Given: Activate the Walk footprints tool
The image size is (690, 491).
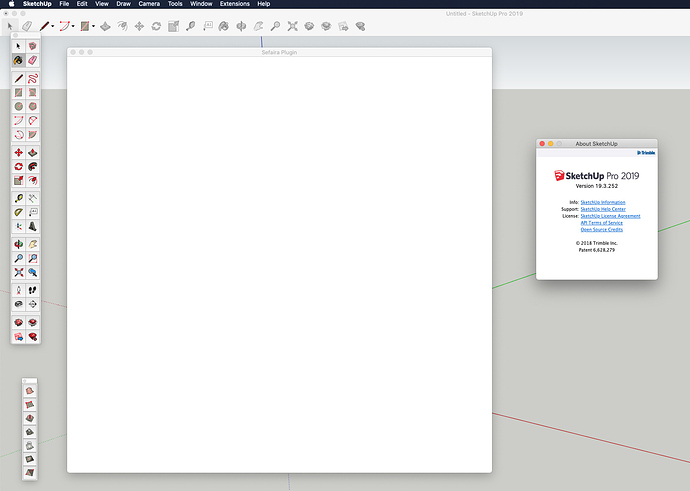Looking at the screenshot, I should [x=33, y=290].
